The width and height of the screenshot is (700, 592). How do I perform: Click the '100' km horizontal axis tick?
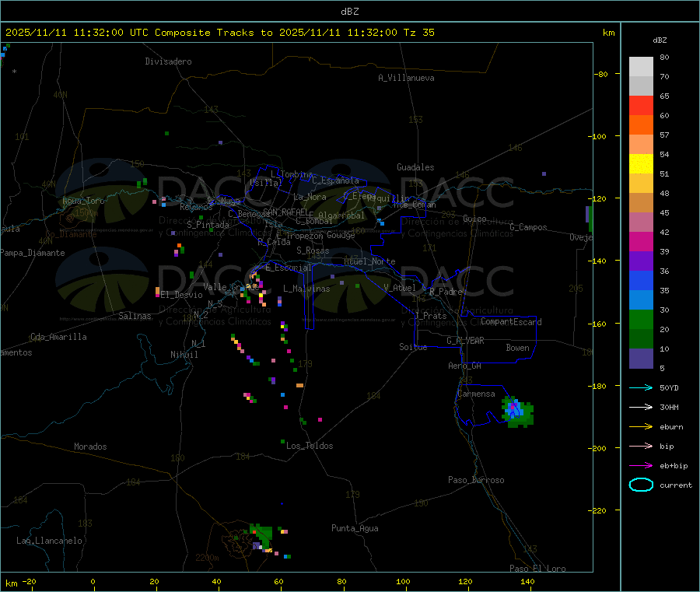coord(403,581)
